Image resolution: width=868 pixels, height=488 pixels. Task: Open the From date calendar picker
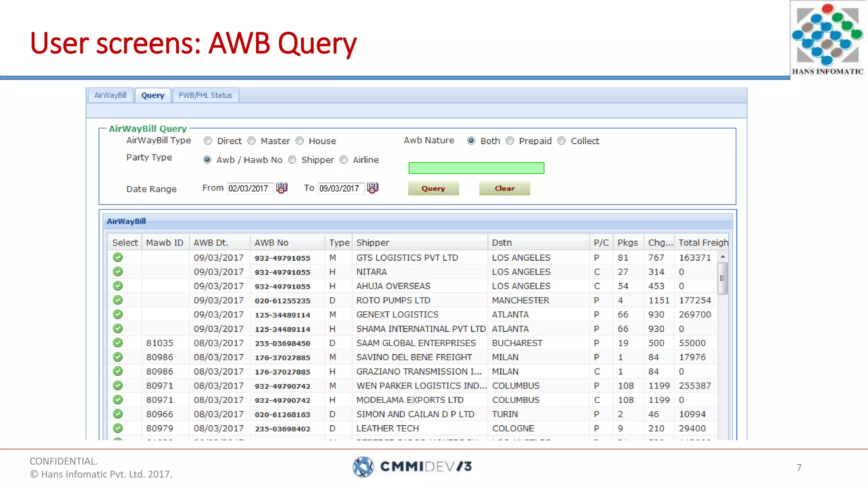[x=281, y=188]
